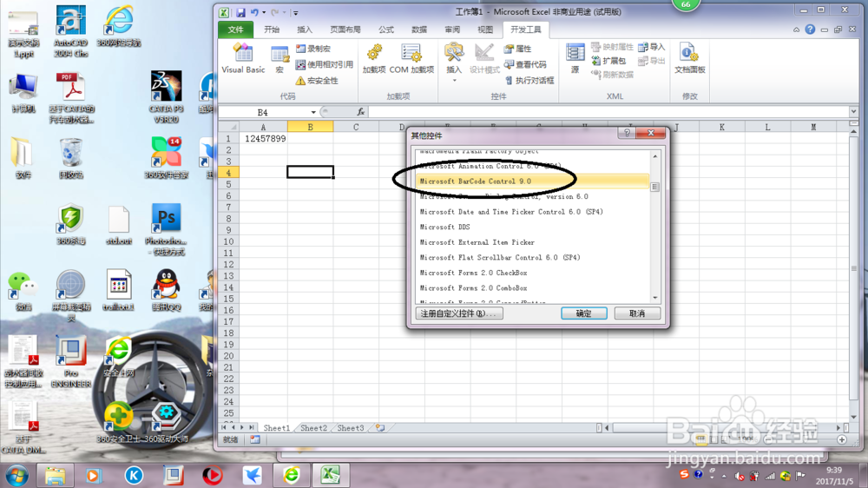Open the XML Source pane

(575, 59)
